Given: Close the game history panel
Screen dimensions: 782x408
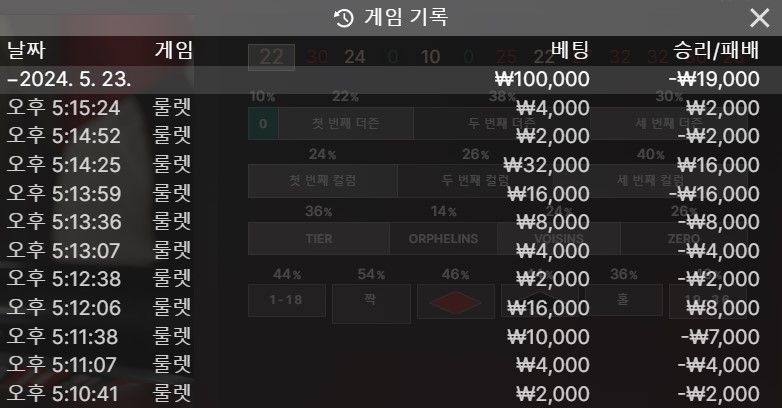Looking at the screenshot, I should click(x=760, y=18).
